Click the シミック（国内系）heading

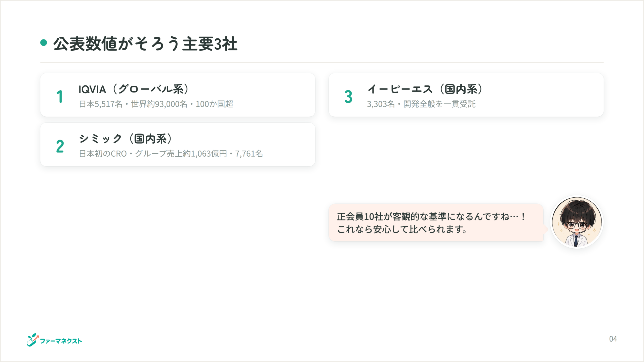click(x=126, y=139)
